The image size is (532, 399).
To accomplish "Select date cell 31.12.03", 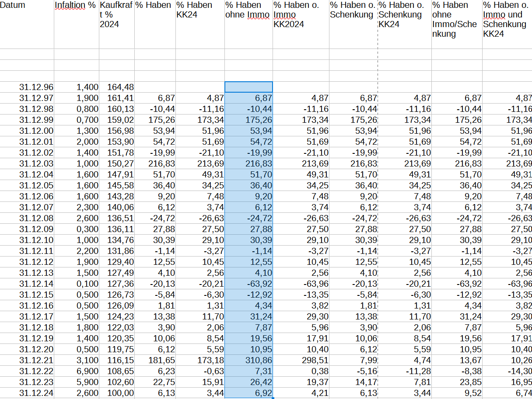I will pos(27,163).
